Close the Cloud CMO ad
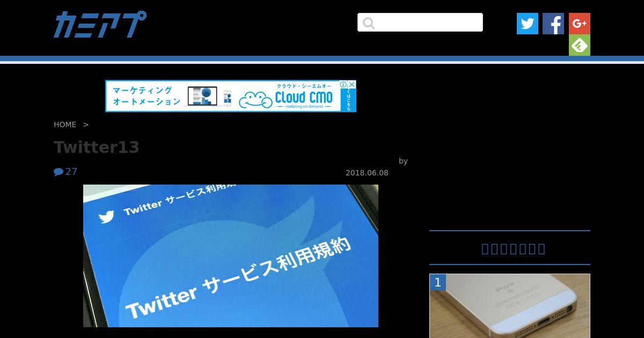Image resolution: width=644 pixels, height=338 pixels. pos(352,84)
